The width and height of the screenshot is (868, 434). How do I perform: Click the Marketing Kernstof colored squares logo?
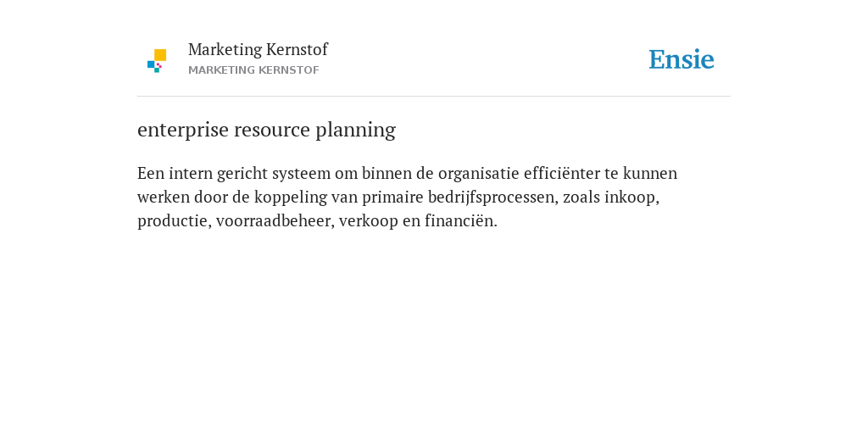[x=157, y=61]
